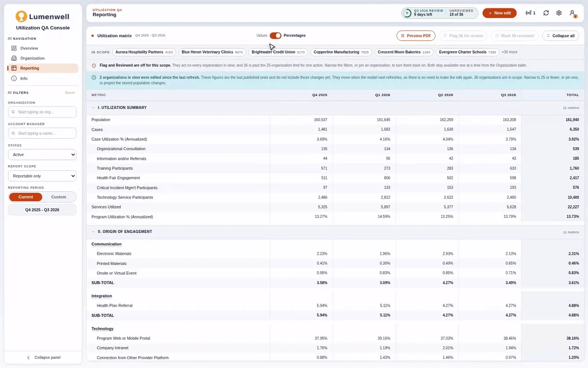Show the +30 more organizations

coord(509,52)
